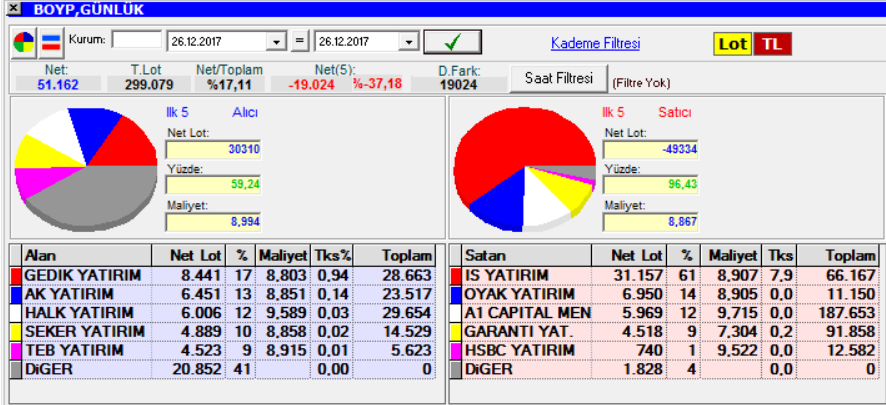Click the sellers Yüzde field 96,43
The height and width of the screenshot is (405, 886).
click(651, 185)
